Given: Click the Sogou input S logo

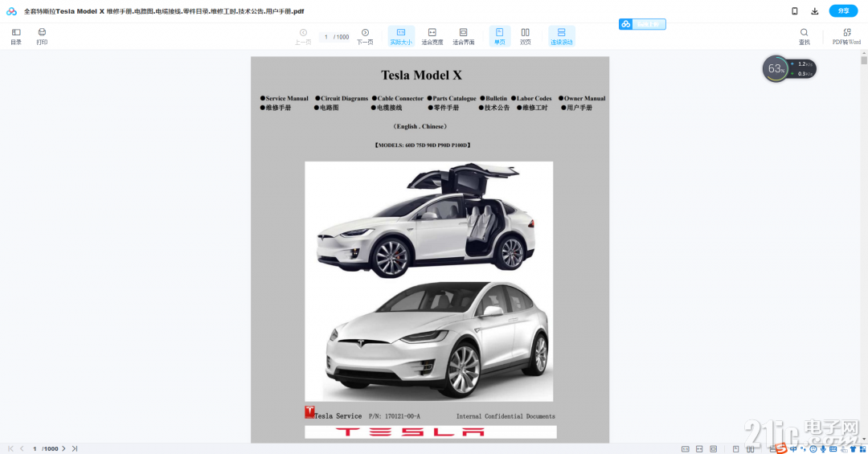Looking at the screenshot, I should (x=781, y=448).
